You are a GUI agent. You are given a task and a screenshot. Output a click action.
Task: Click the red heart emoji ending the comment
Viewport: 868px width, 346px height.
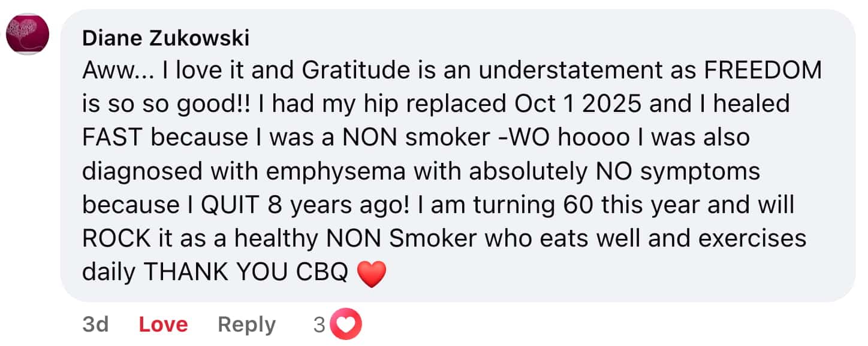[372, 274]
